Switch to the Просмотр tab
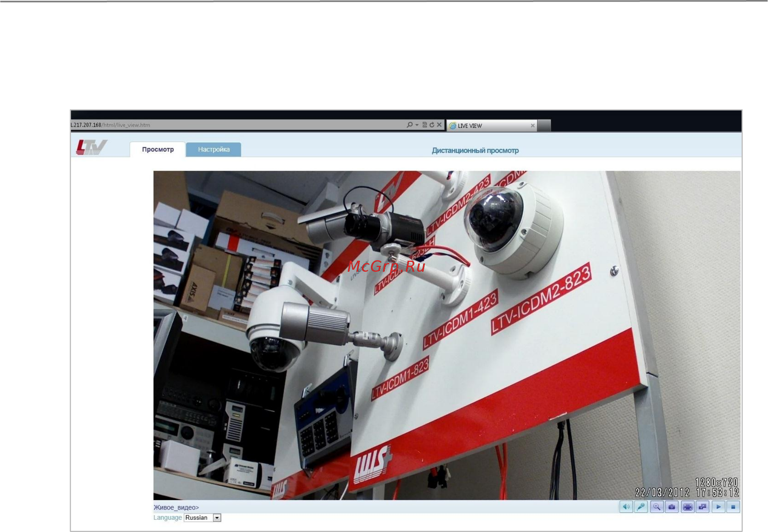 tap(158, 149)
